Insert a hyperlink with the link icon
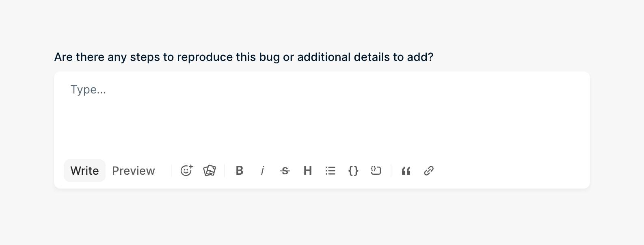This screenshot has width=644, height=245. (x=429, y=171)
